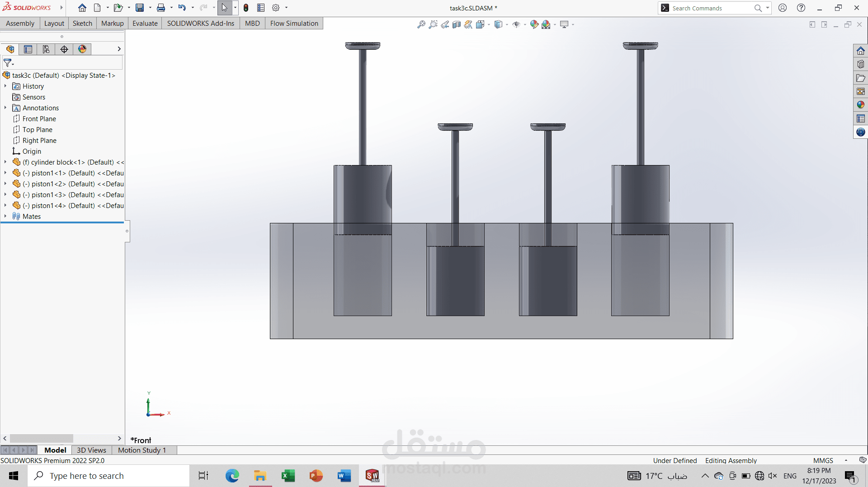Click the feature tree horizontal scrollbar
The height and width of the screenshot is (487, 868).
tap(42, 438)
